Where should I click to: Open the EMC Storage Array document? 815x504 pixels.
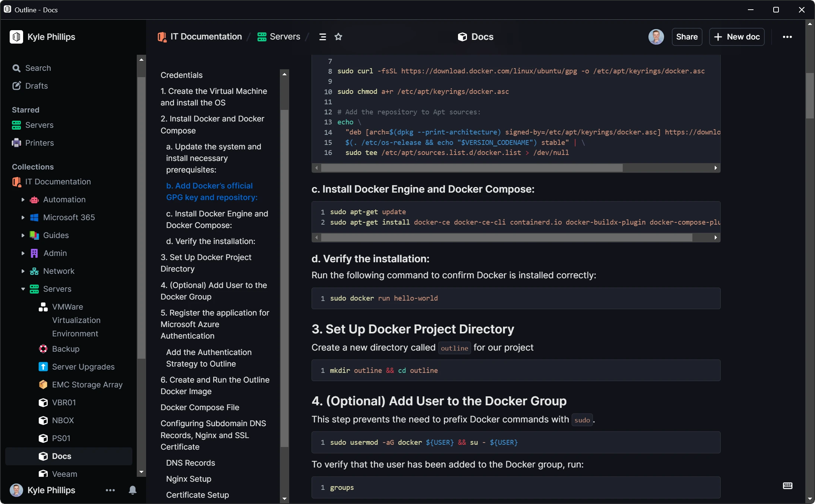pyautogui.click(x=87, y=385)
